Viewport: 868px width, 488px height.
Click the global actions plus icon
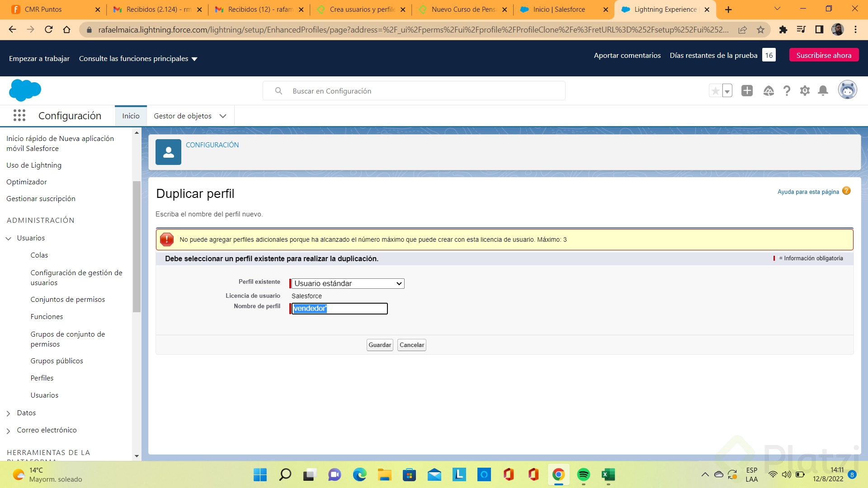click(x=747, y=91)
